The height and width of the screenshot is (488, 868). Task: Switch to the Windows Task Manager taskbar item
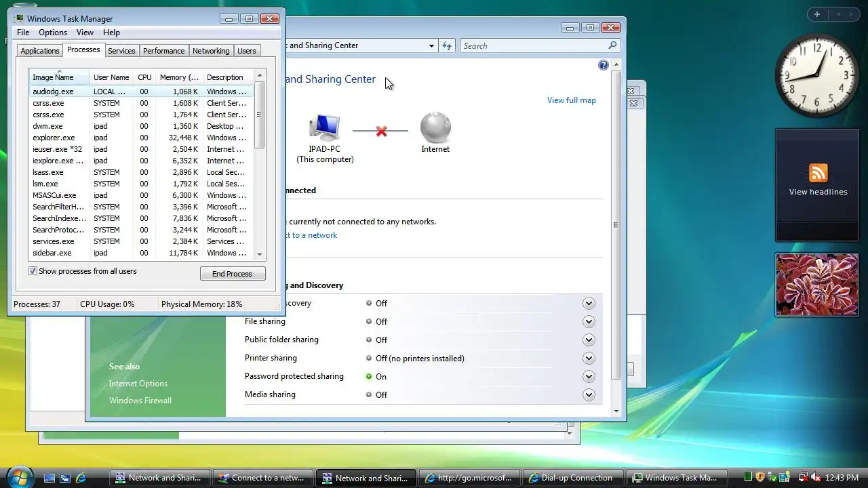676,478
